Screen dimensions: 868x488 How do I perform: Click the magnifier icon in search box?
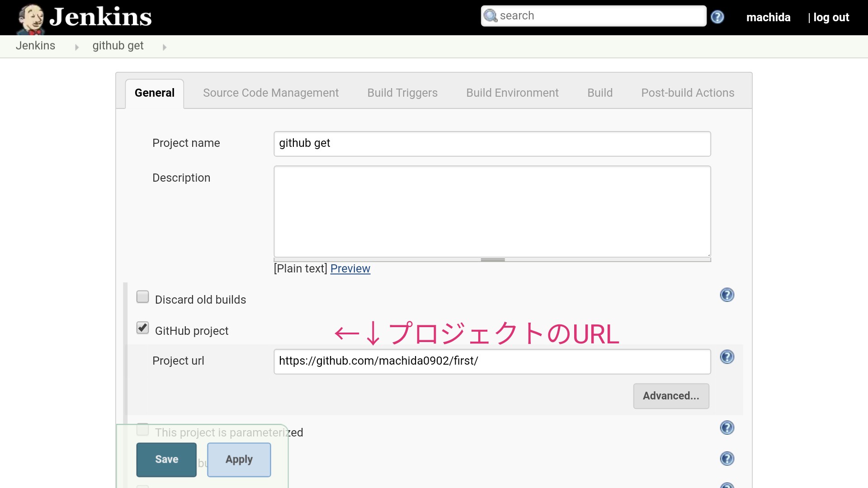491,16
